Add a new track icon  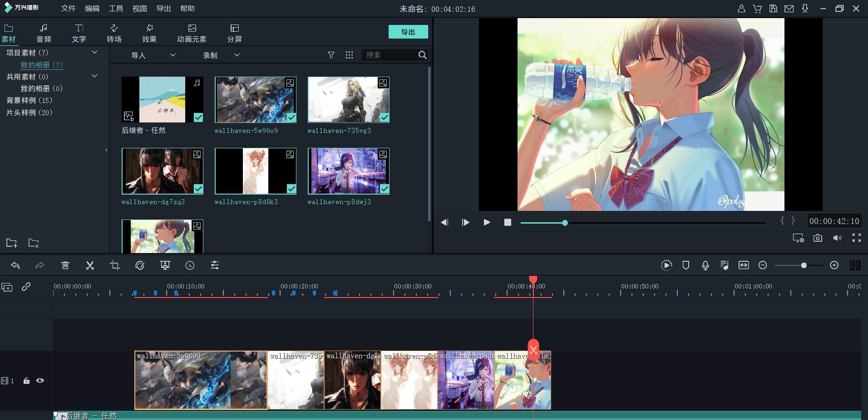click(x=7, y=287)
